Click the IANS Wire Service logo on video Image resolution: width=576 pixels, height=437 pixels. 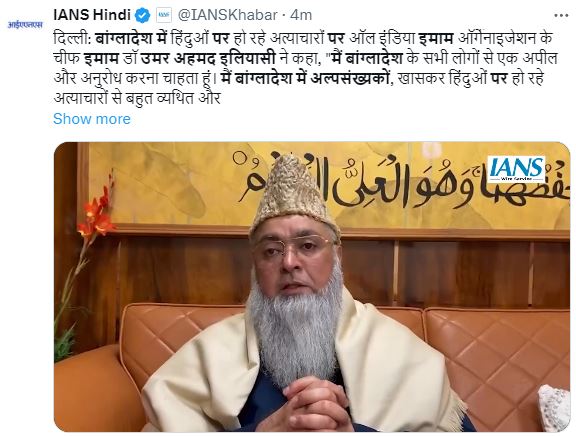coord(516,169)
